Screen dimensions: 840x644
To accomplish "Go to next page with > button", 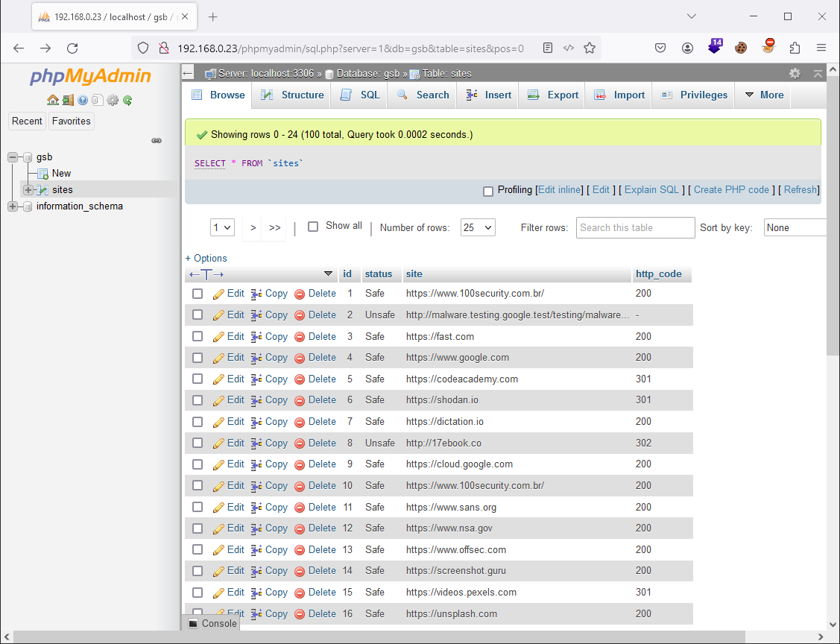I will click(x=253, y=227).
